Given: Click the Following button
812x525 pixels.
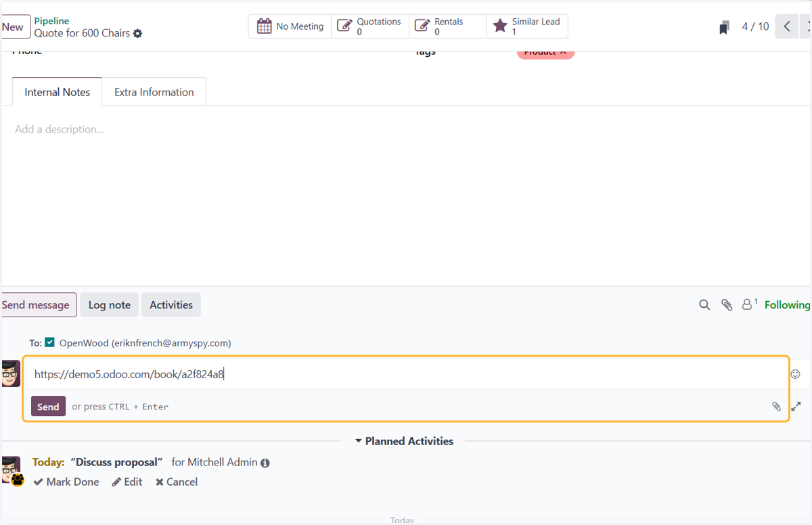Looking at the screenshot, I should pos(787,305).
